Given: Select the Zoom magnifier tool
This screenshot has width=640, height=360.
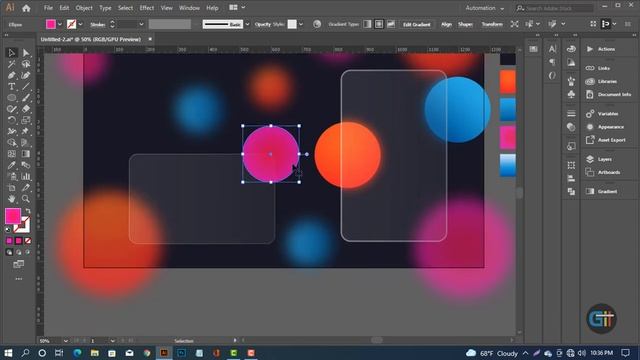Looking at the screenshot, I should tap(26, 199).
